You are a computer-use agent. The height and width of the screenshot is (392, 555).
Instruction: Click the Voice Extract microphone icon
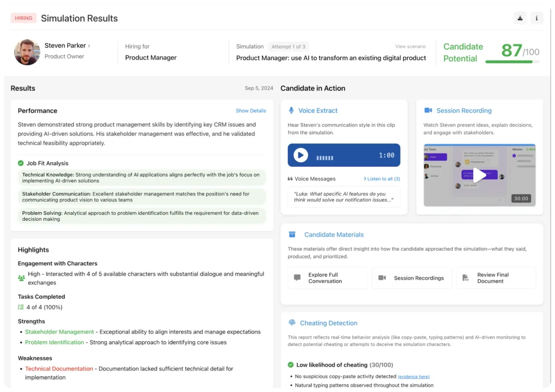tap(291, 110)
